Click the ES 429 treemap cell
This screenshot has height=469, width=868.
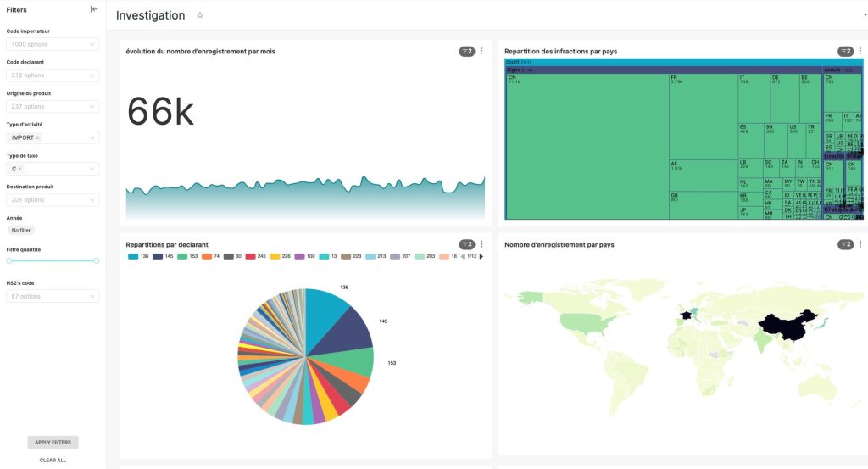pyautogui.click(x=751, y=141)
